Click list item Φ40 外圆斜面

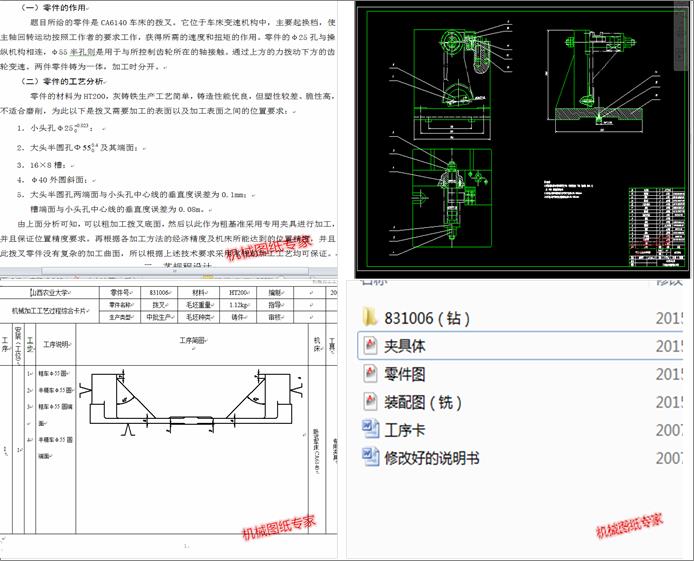[x=55, y=180]
